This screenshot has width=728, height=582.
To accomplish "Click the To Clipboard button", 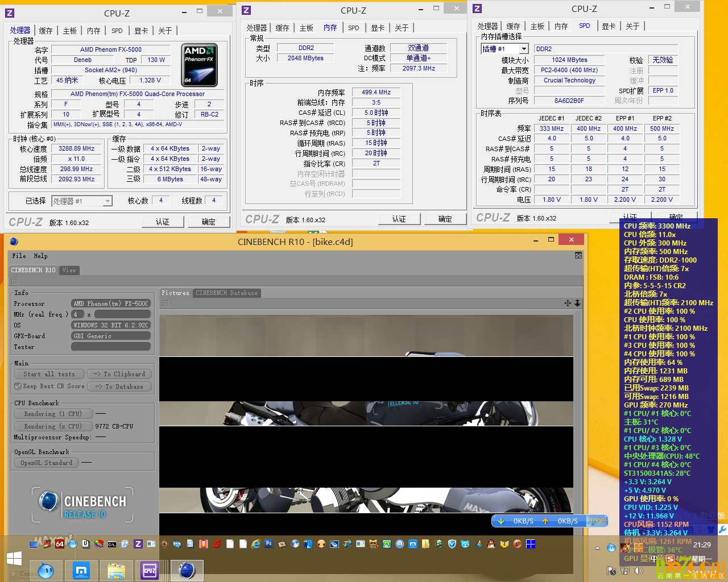I will click(119, 374).
